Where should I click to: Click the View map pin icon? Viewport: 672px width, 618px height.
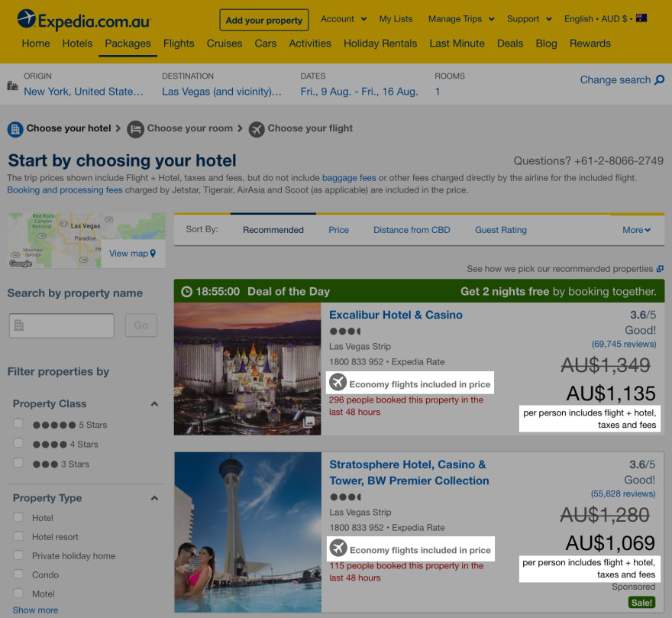[153, 254]
